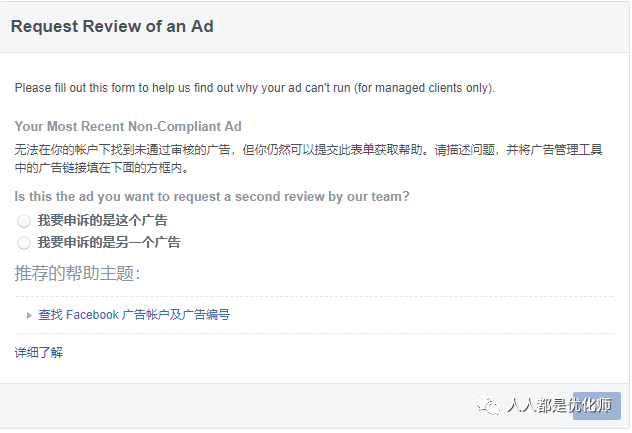Click the Chinese paragraph starting with 无法在你的帐户下
Viewport: 632px width, 433px height.
pos(309,158)
